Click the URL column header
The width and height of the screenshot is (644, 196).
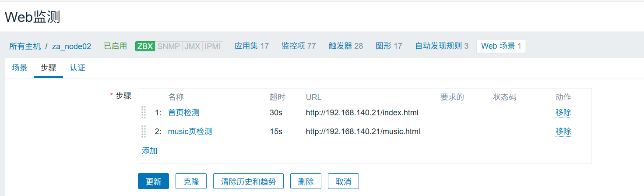coord(314,97)
